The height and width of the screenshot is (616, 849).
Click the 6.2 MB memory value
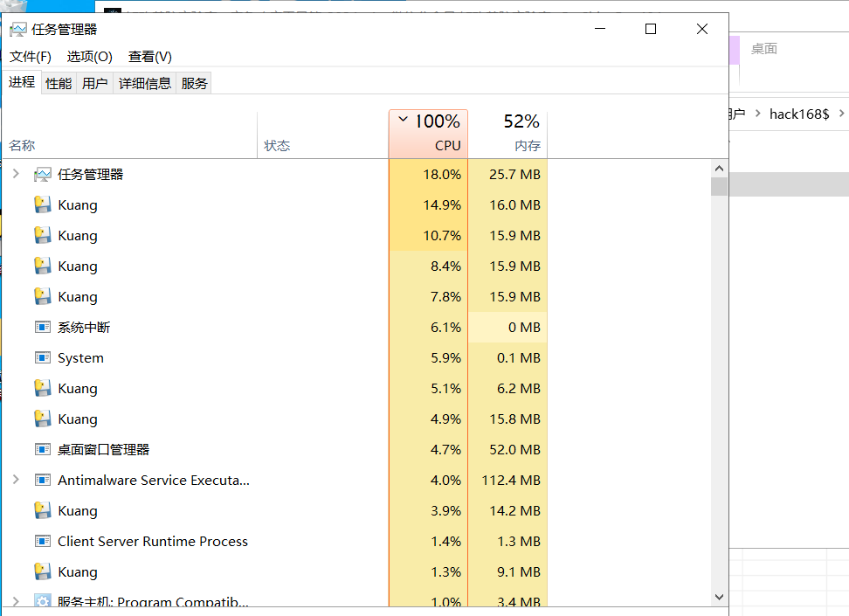tap(519, 389)
